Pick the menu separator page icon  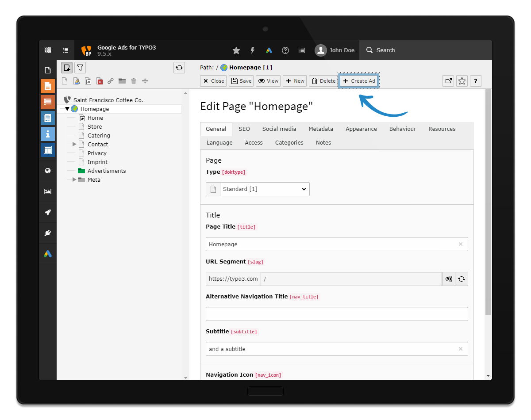coord(145,81)
